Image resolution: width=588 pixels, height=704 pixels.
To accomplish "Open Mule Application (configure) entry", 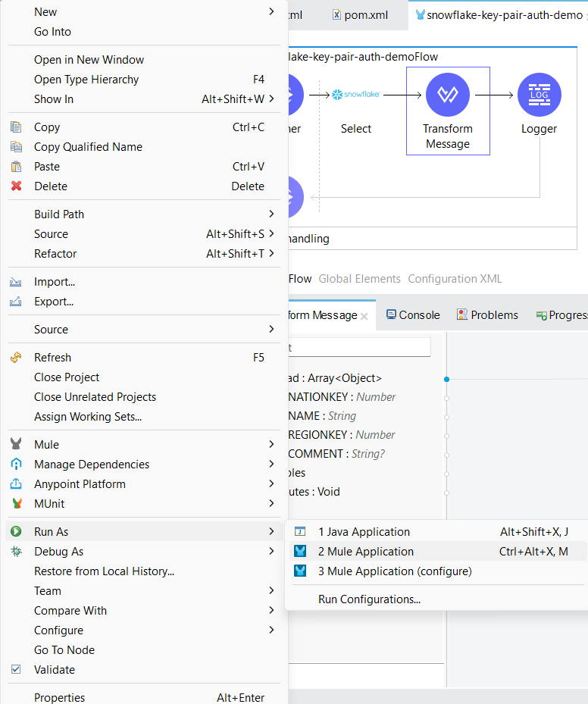I will (x=394, y=571).
